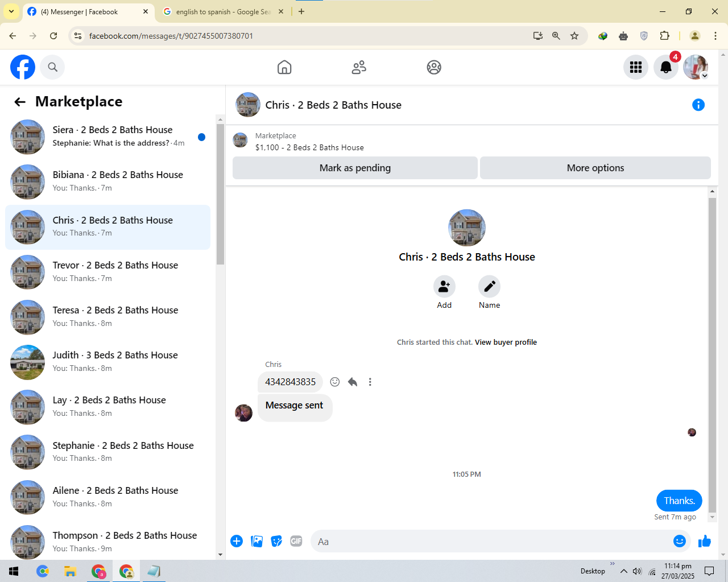Send a thumbs-up like
Image resolution: width=728 pixels, height=582 pixels.
pyautogui.click(x=705, y=541)
